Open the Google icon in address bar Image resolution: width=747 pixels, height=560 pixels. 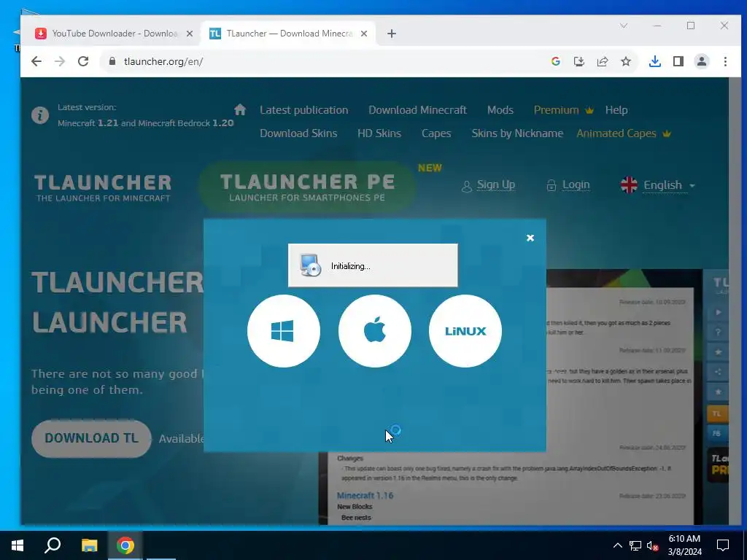coord(555,61)
